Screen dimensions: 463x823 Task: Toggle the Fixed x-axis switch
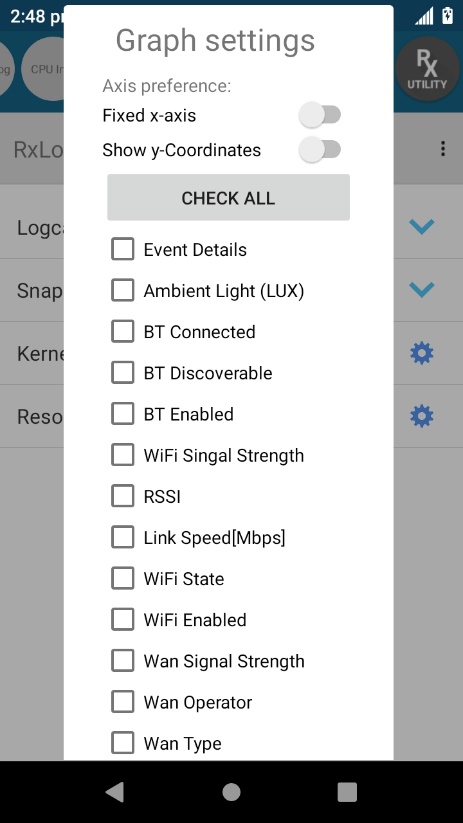[319, 115]
